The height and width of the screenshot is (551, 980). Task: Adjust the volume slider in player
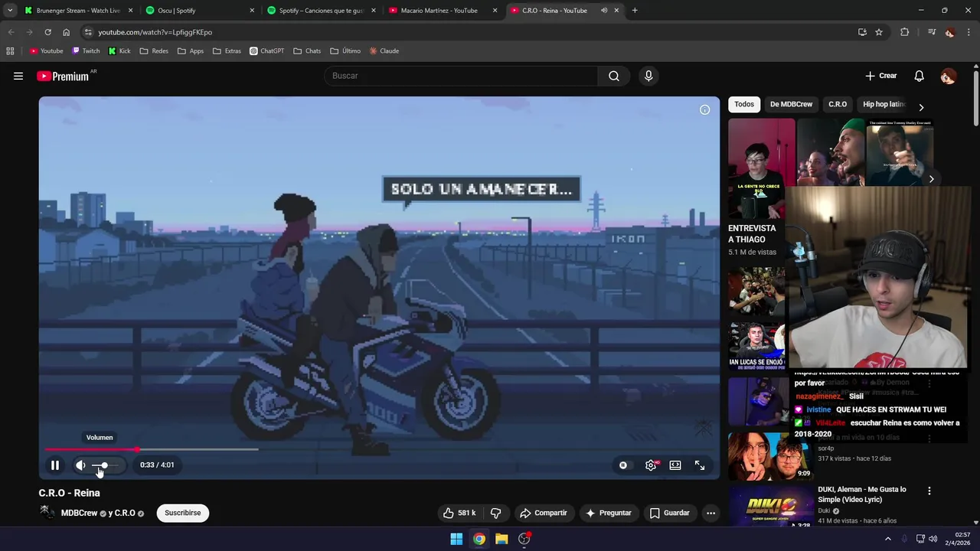click(x=106, y=465)
